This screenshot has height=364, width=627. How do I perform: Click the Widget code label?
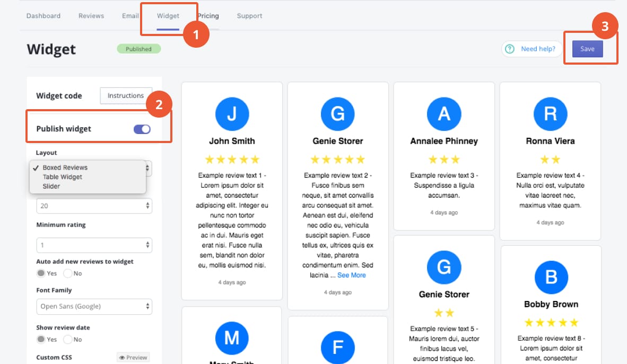(x=59, y=96)
